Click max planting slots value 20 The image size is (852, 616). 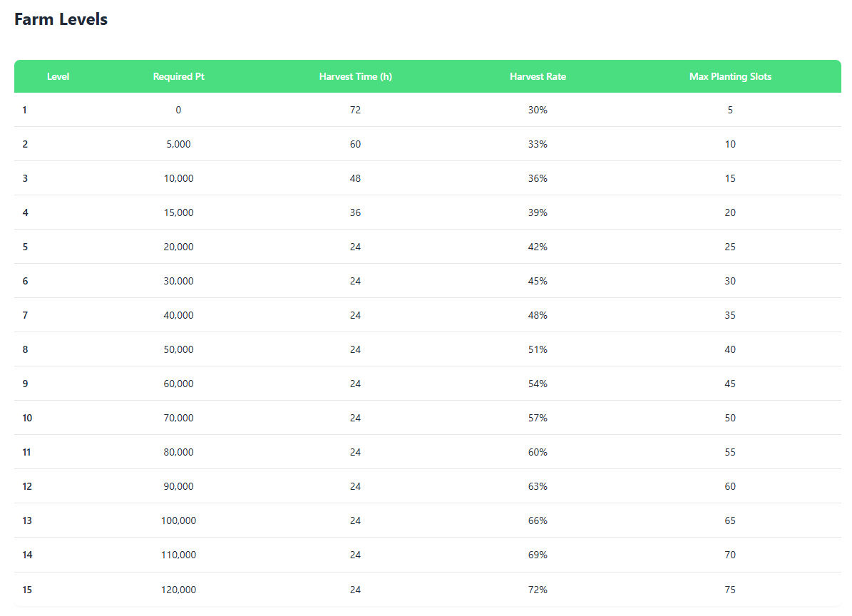pos(730,212)
